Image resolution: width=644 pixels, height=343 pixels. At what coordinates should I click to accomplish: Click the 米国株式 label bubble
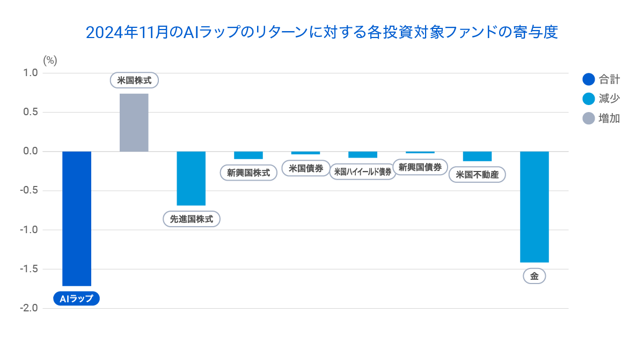[x=134, y=81]
